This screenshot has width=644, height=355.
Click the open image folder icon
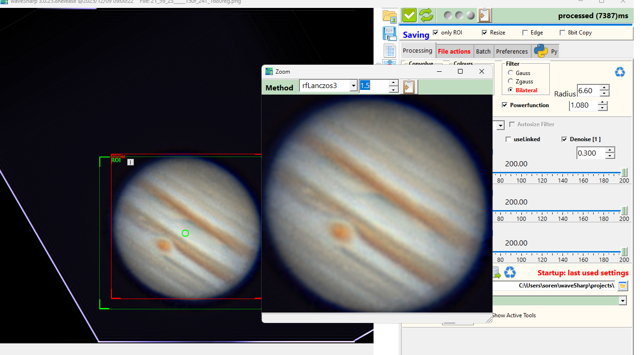click(389, 16)
